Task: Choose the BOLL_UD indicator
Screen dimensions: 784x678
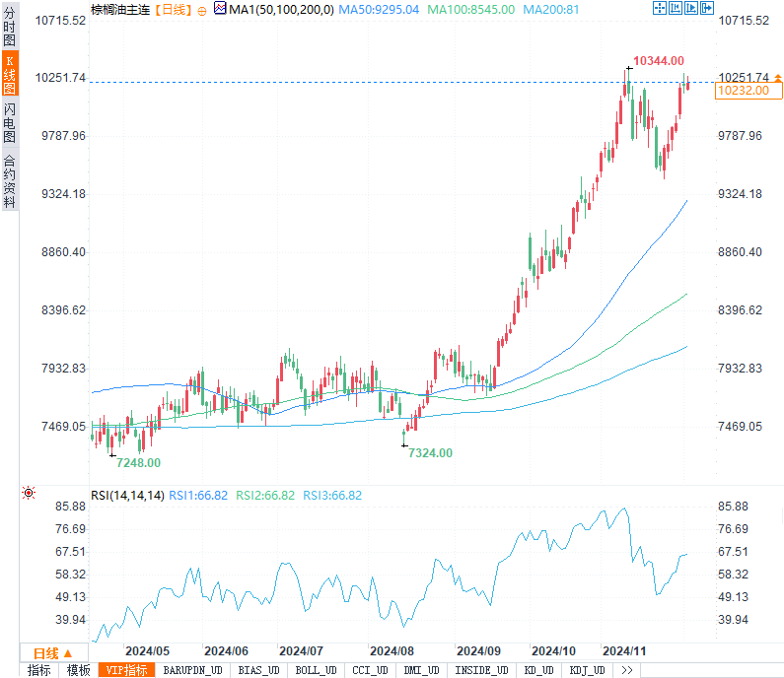Action: click(316, 670)
